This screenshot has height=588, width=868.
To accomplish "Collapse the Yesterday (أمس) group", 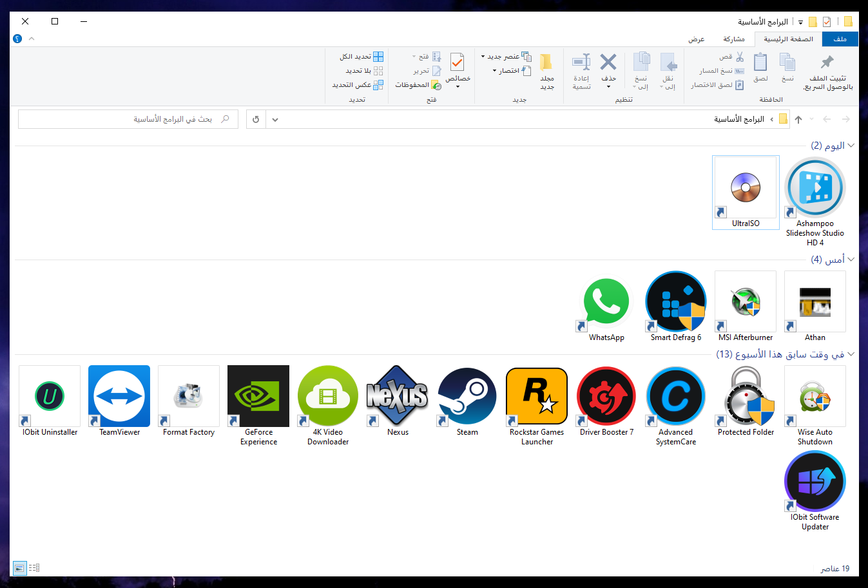I will (851, 260).
